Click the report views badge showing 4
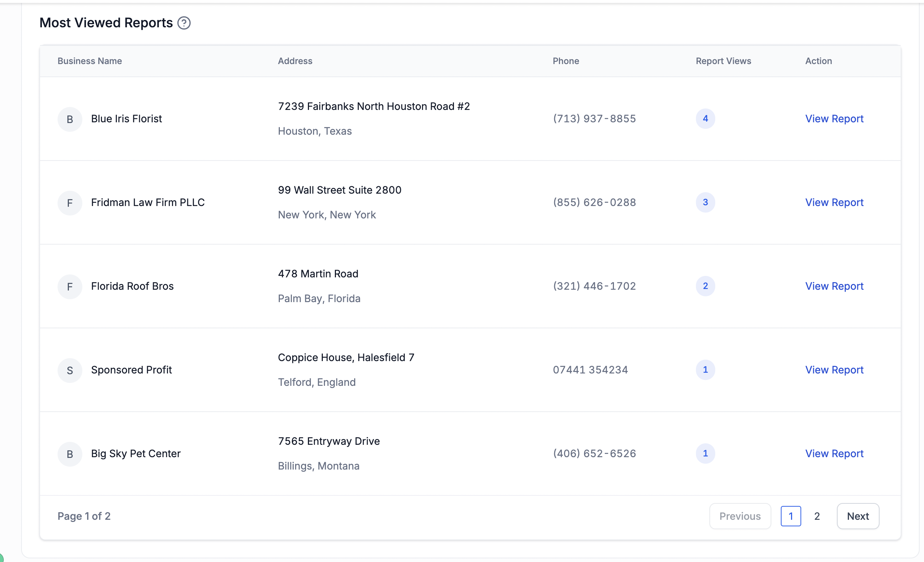The image size is (924, 562). [x=705, y=119]
